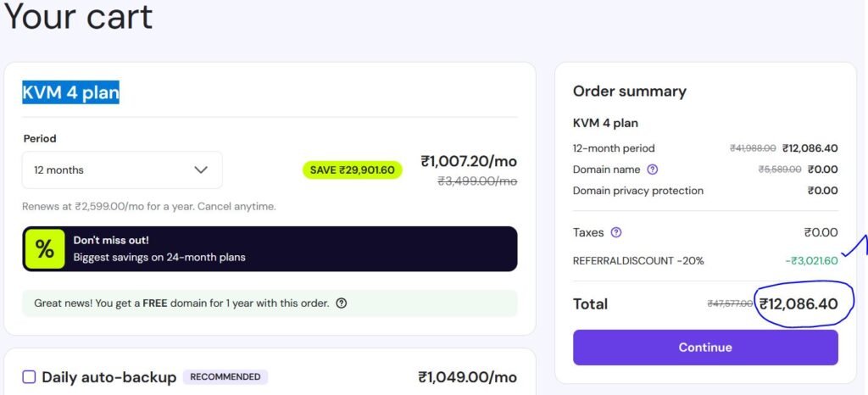Click the ₹1,007.20/mo price text
The image size is (868, 395).
click(x=468, y=161)
